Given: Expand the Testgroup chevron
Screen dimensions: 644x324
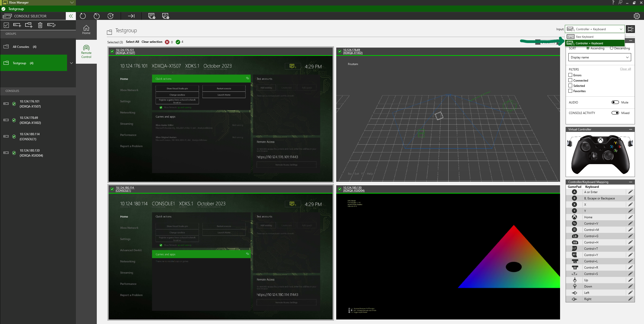Looking at the screenshot, I should [x=71, y=63].
